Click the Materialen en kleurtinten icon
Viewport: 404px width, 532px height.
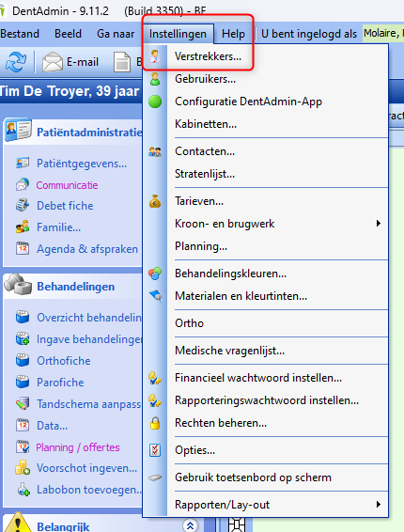(155, 296)
